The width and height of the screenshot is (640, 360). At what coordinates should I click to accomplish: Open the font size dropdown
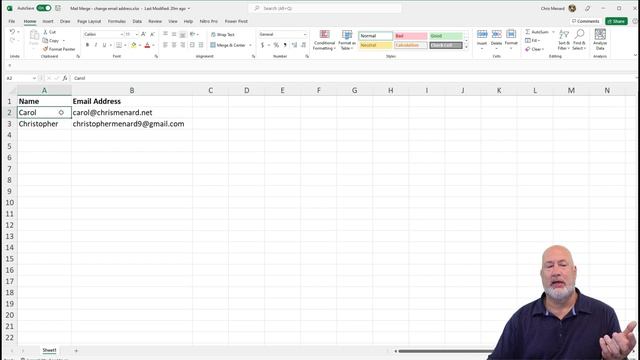click(x=136, y=34)
